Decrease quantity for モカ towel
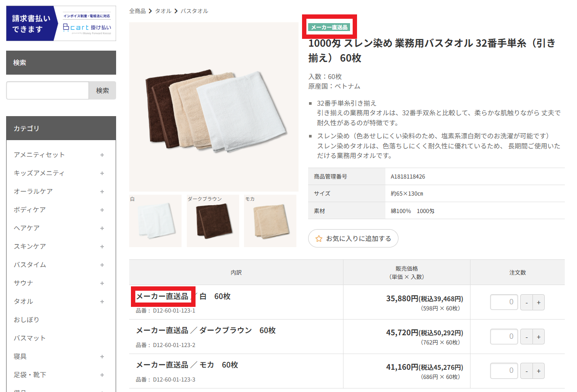This screenshot has width=577, height=392. (527, 371)
